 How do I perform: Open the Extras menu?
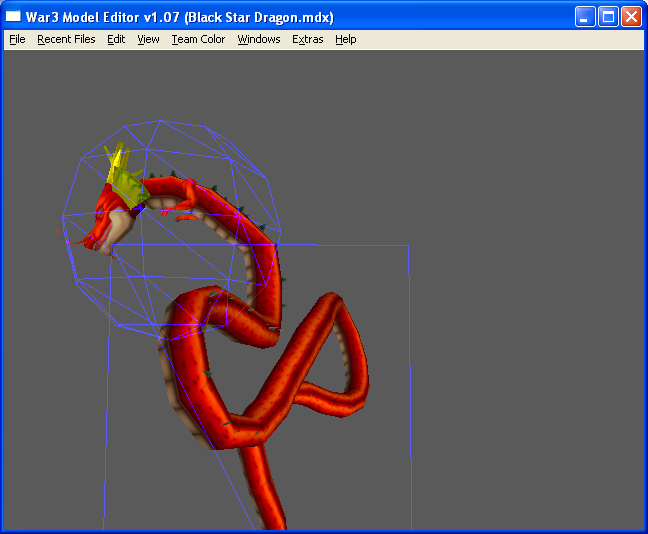308,39
